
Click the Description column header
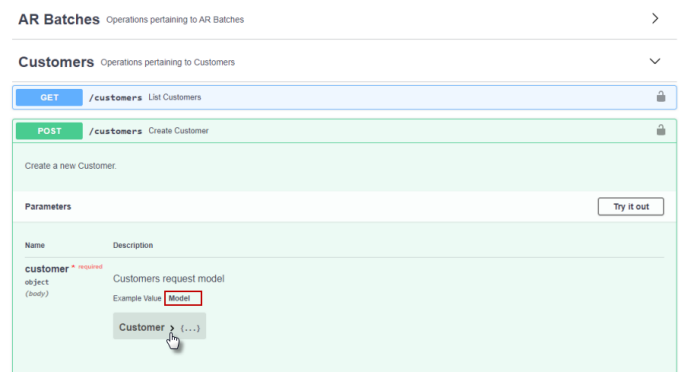(133, 245)
